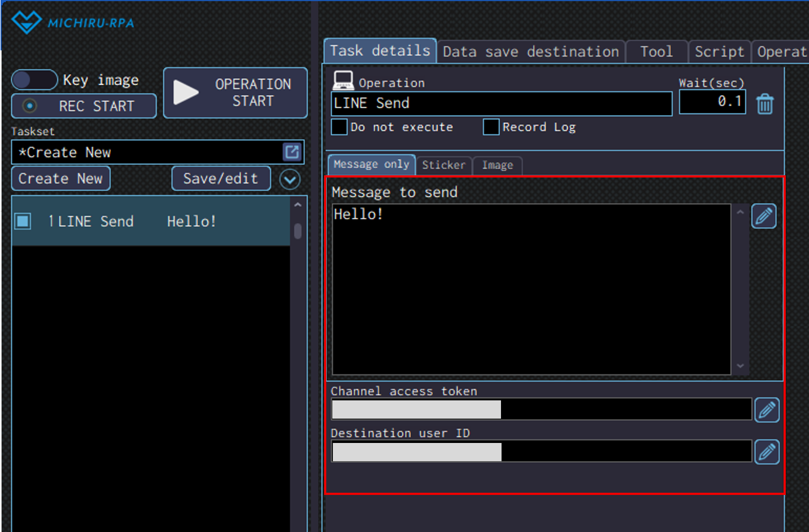This screenshot has width=809, height=532.
Task: Toggle checkbox for LINE Send task row
Action: (23, 221)
